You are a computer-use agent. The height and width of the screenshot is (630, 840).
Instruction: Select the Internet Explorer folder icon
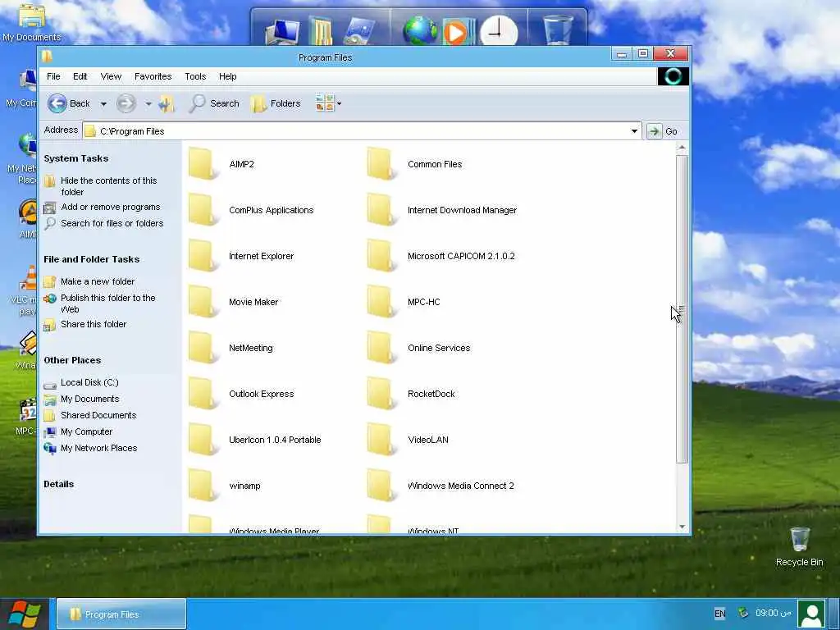(203, 256)
